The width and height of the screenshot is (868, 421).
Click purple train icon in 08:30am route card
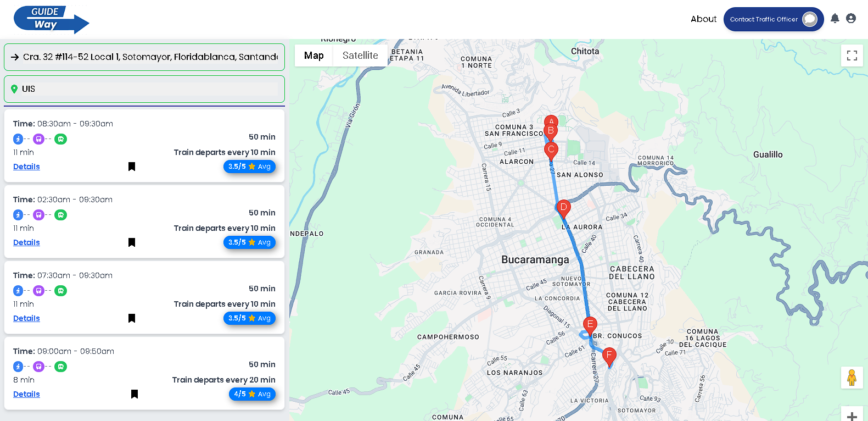point(38,139)
